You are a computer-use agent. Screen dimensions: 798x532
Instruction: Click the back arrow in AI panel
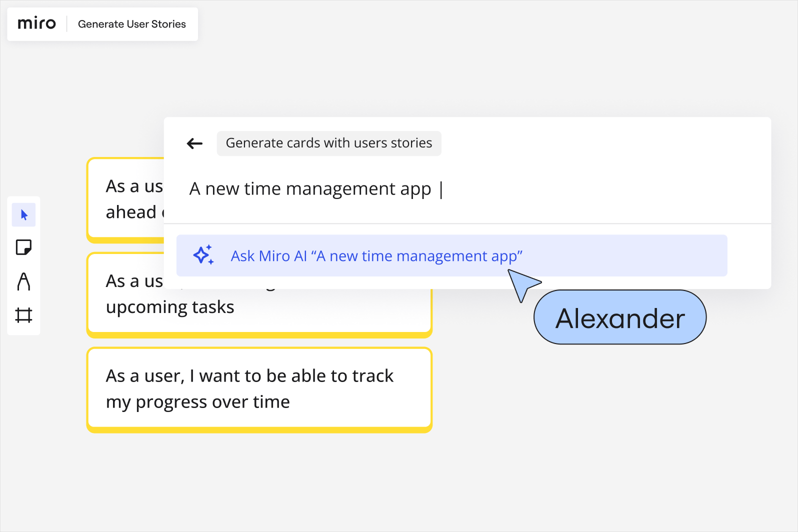(x=194, y=144)
